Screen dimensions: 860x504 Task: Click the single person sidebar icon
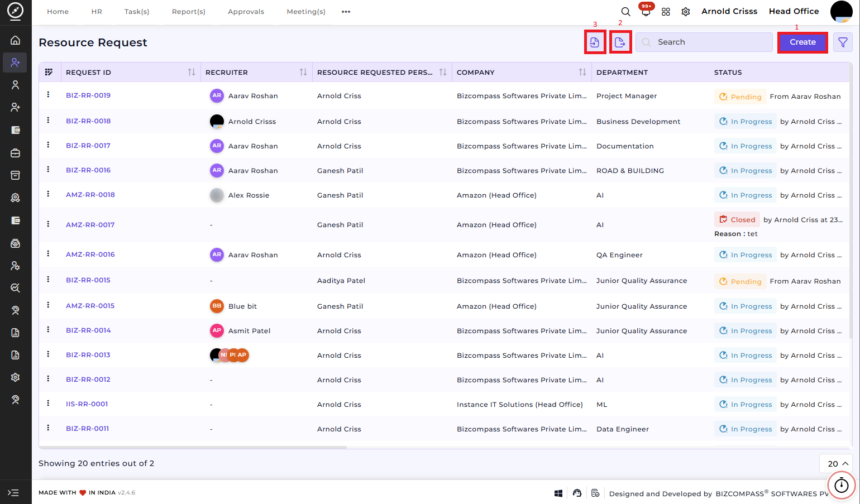pyautogui.click(x=15, y=85)
